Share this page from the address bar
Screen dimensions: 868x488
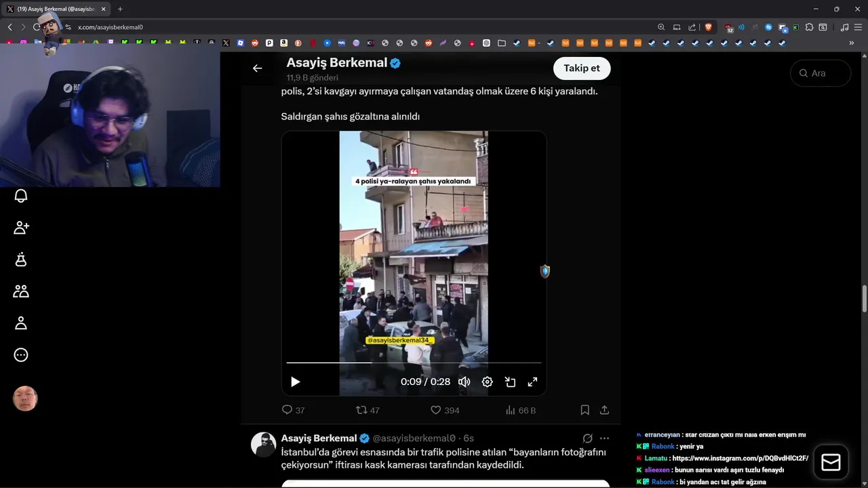click(692, 27)
